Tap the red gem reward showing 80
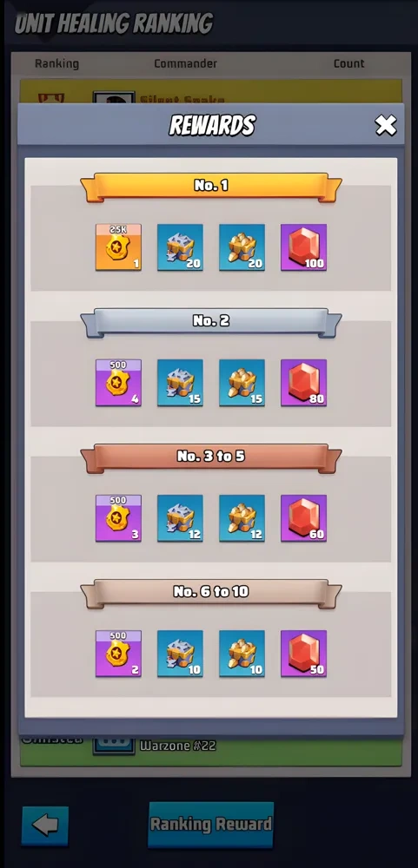The image size is (418, 868). click(x=304, y=383)
